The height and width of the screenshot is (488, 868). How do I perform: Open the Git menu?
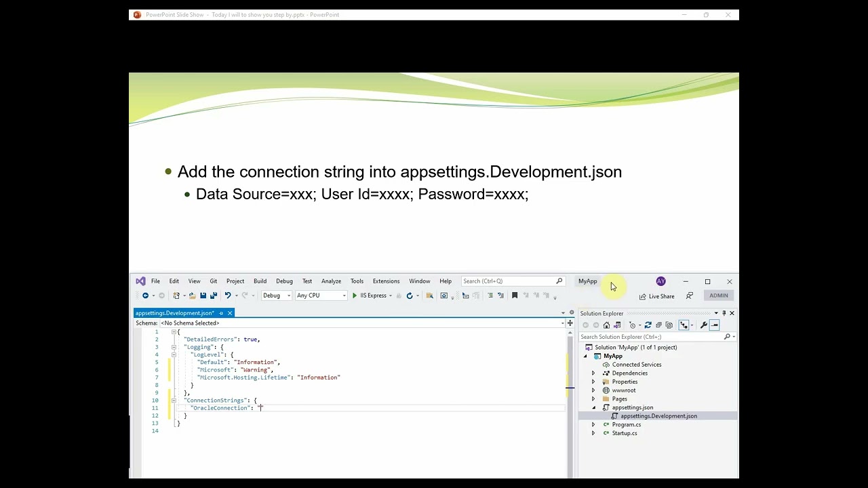click(x=213, y=281)
